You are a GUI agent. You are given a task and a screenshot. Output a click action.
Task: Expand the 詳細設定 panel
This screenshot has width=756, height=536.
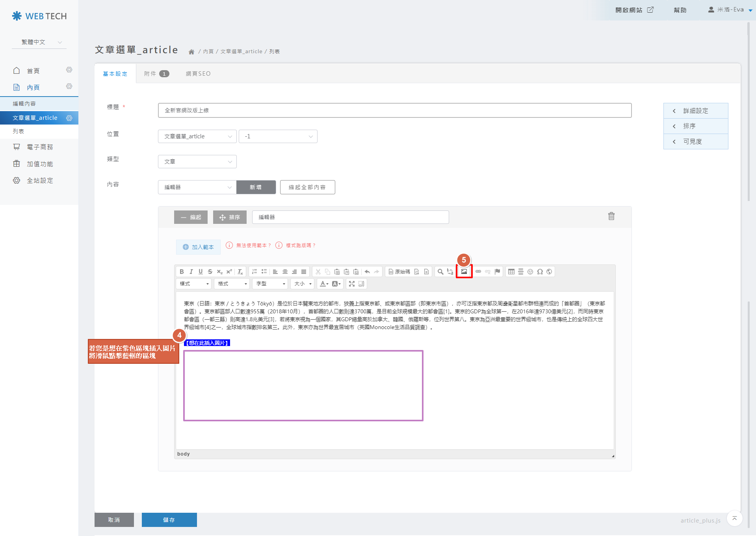tap(695, 111)
